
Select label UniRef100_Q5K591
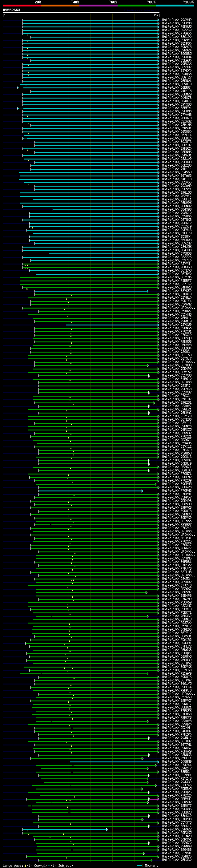click(177, 128)
